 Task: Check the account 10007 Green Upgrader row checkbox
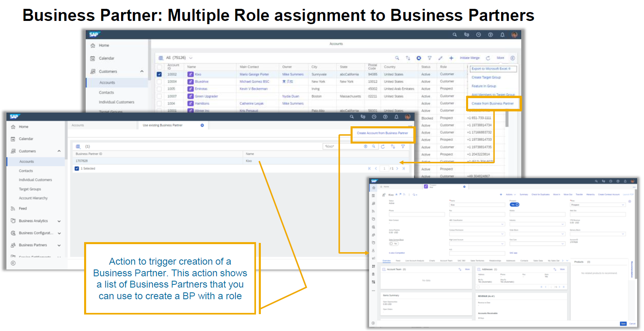coord(159,96)
